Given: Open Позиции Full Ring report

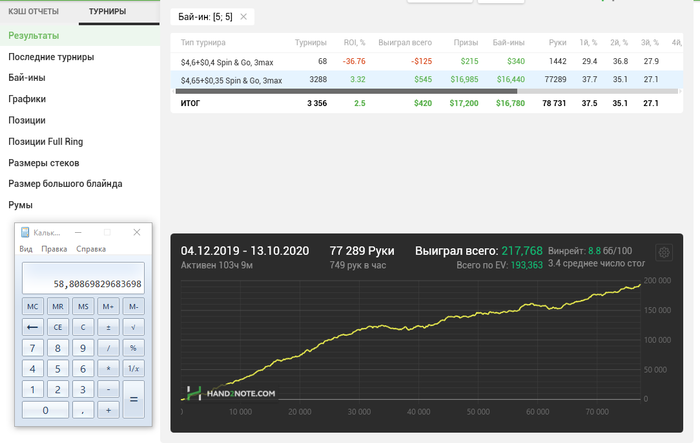Looking at the screenshot, I should [46, 142].
